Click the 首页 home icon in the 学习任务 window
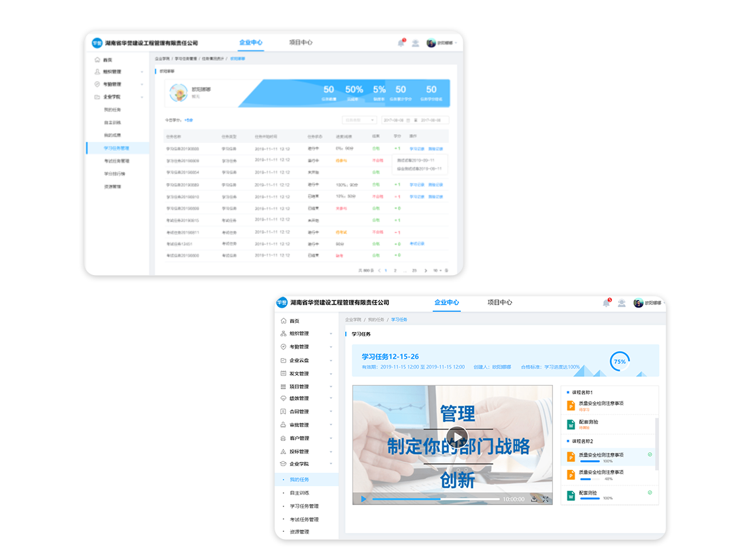 tap(283, 321)
